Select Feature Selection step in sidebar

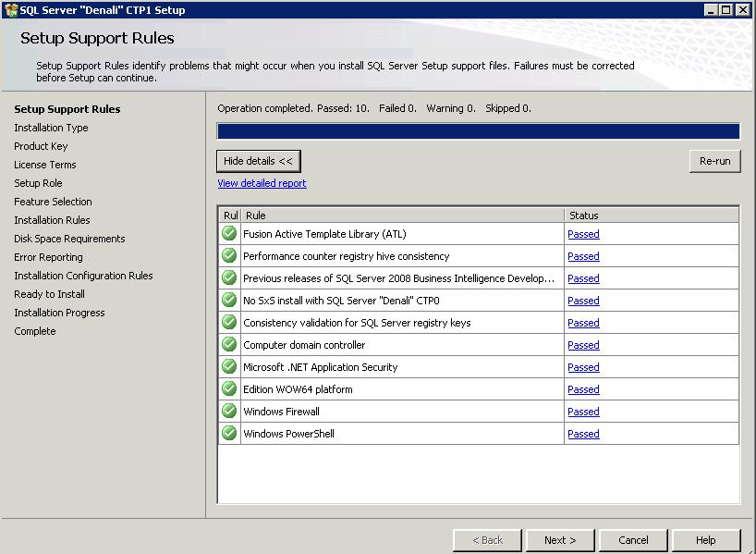tap(53, 202)
